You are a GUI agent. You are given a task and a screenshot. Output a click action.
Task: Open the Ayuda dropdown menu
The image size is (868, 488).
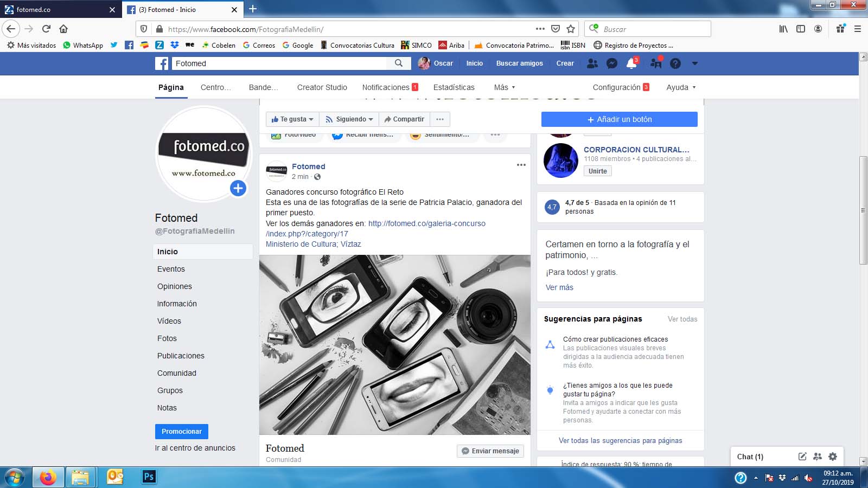click(x=681, y=87)
